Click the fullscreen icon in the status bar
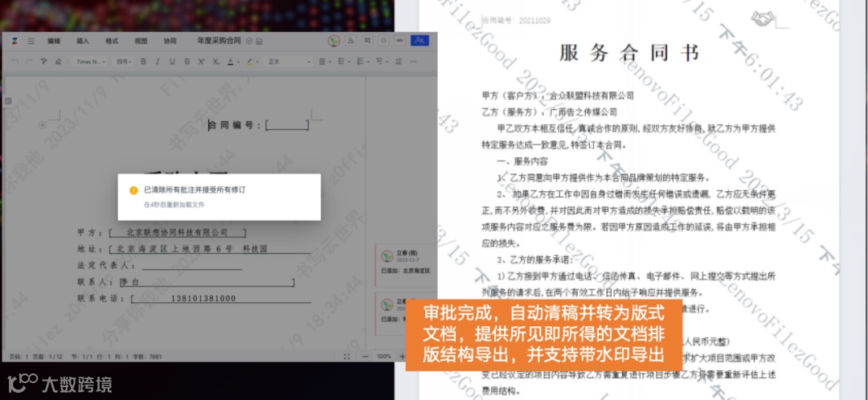The width and height of the screenshot is (868, 400). point(346,357)
